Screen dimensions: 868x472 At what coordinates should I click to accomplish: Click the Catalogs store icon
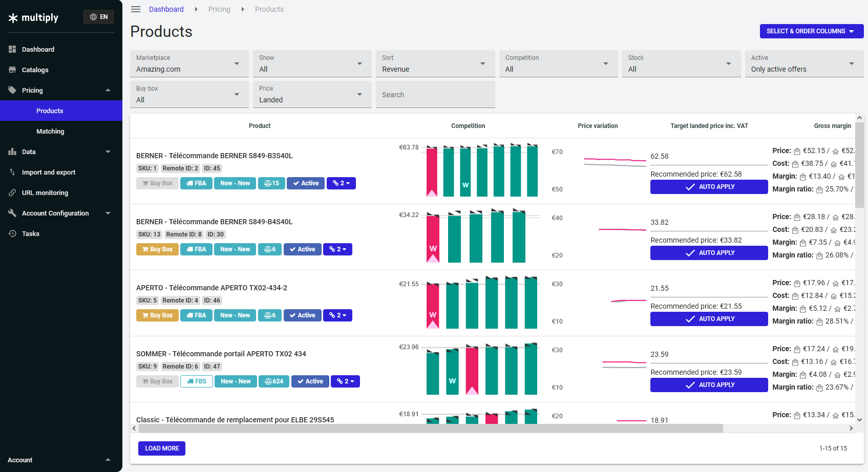[x=12, y=70]
